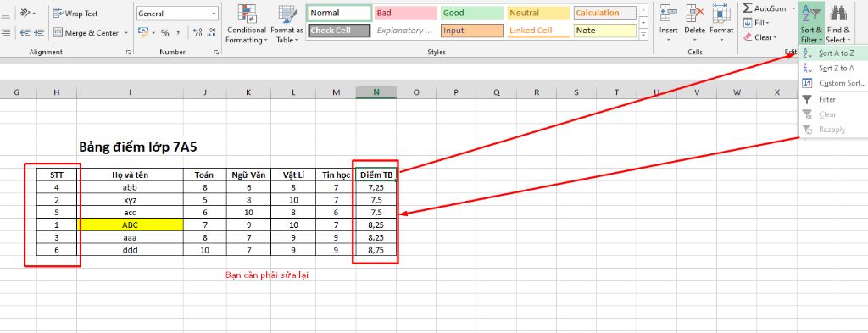Toggle Wrap Text
The width and height of the screenshot is (868, 333).
(75, 13)
